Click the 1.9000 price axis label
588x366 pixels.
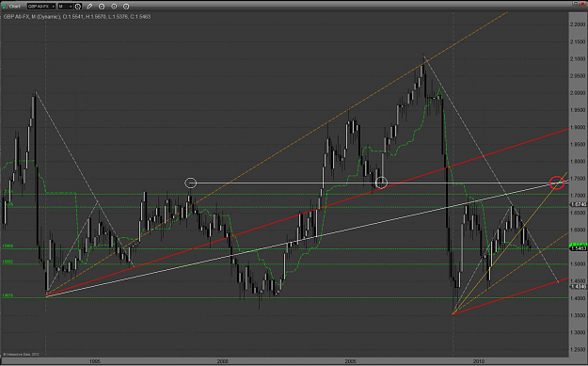coord(578,127)
